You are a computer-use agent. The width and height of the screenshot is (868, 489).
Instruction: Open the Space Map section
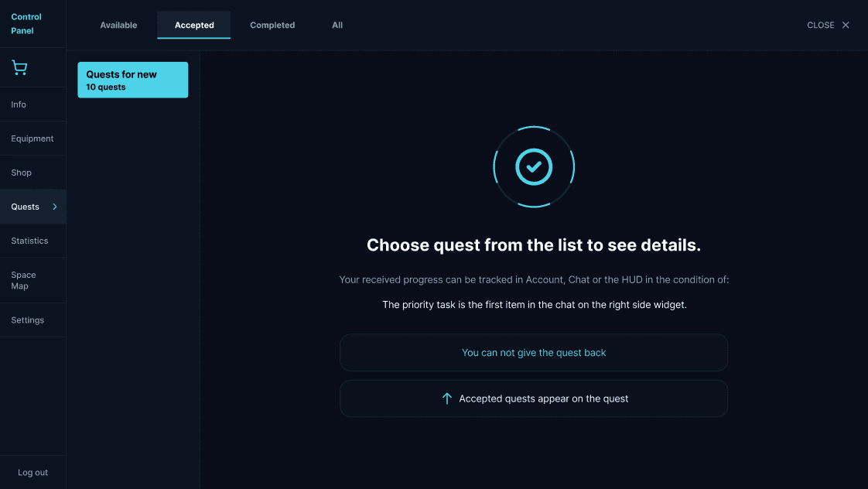click(x=32, y=280)
